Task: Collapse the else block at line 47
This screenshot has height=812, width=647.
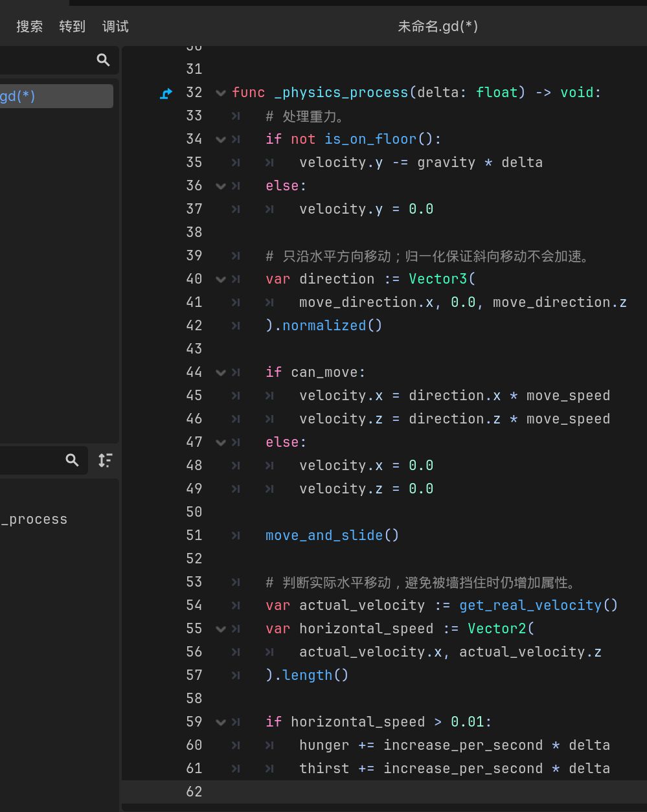Action: pyautogui.click(x=220, y=442)
